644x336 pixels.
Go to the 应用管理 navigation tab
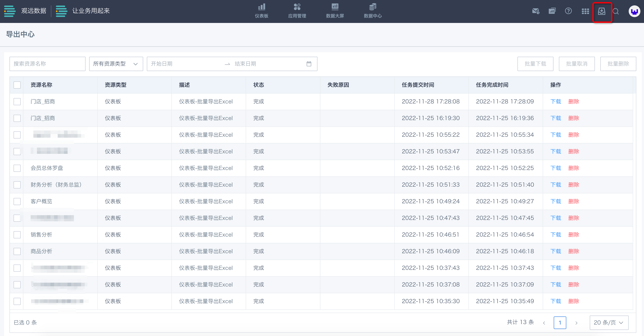click(297, 11)
